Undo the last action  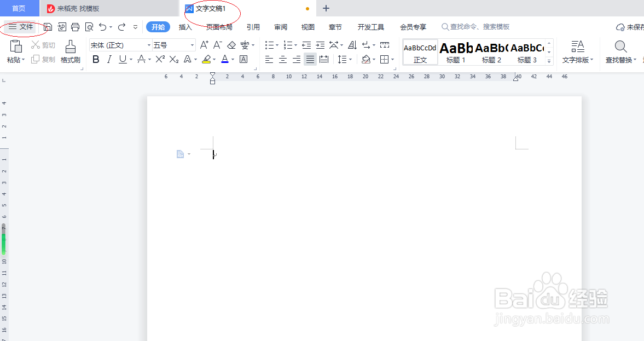(102, 26)
